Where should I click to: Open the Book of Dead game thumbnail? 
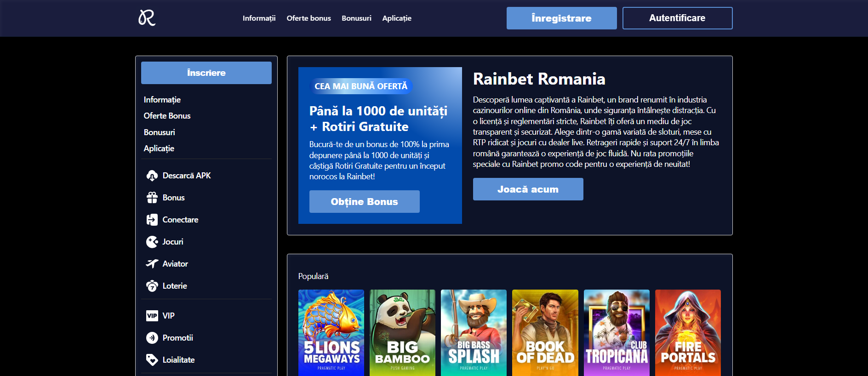coord(545,333)
